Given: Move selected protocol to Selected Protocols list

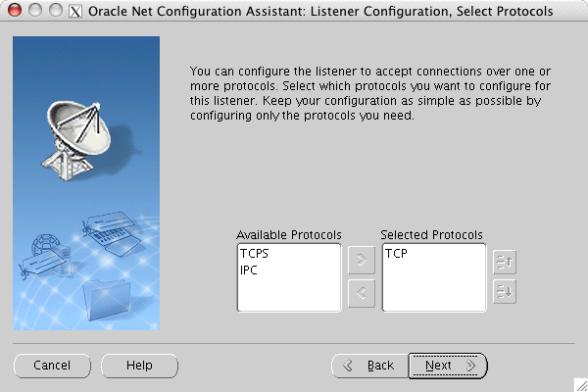Looking at the screenshot, I should pos(362,260).
